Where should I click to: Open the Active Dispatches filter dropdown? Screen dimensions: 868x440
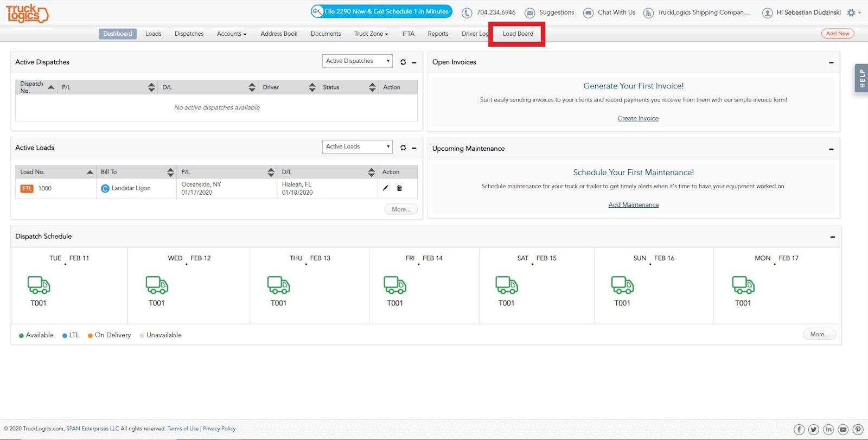click(x=357, y=61)
